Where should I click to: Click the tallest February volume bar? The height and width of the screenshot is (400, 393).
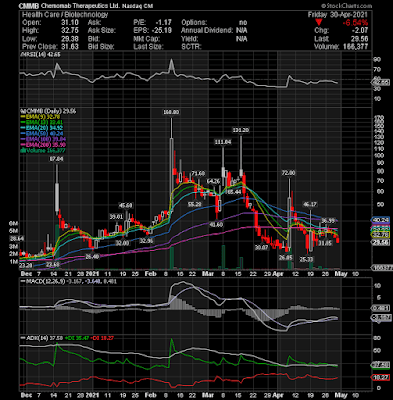coord(172,258)
